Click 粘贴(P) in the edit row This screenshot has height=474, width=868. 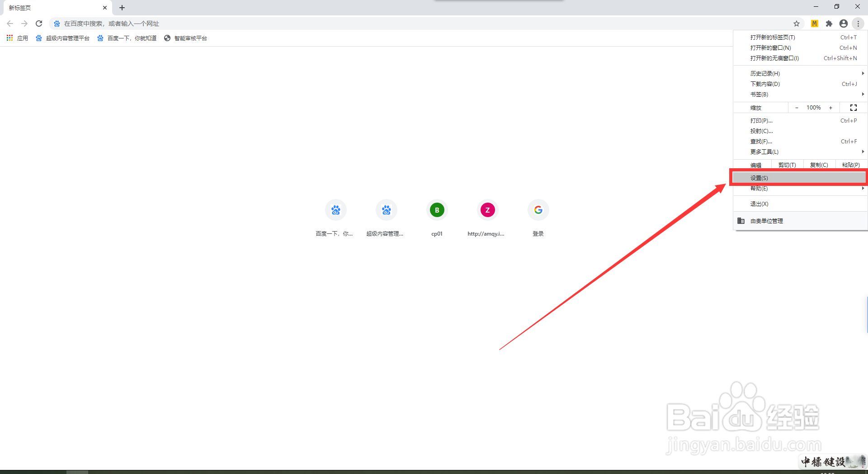click(x=851, y=165)
